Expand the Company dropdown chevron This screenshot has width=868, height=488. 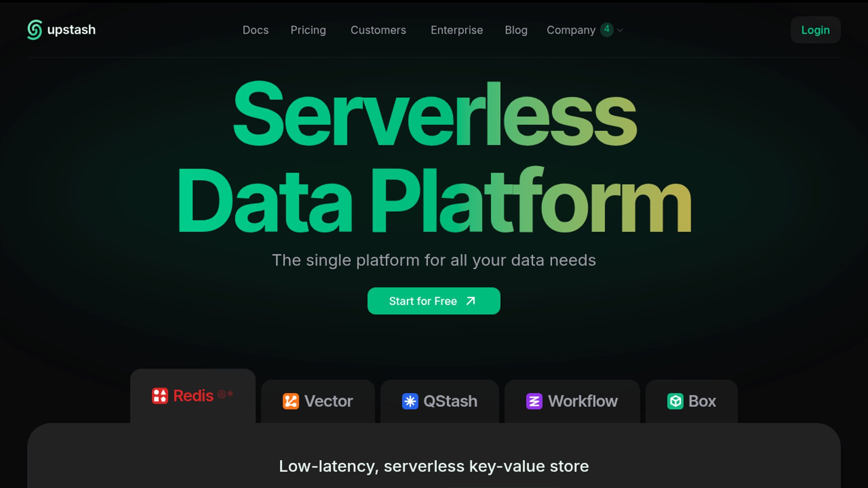point(620,30)
